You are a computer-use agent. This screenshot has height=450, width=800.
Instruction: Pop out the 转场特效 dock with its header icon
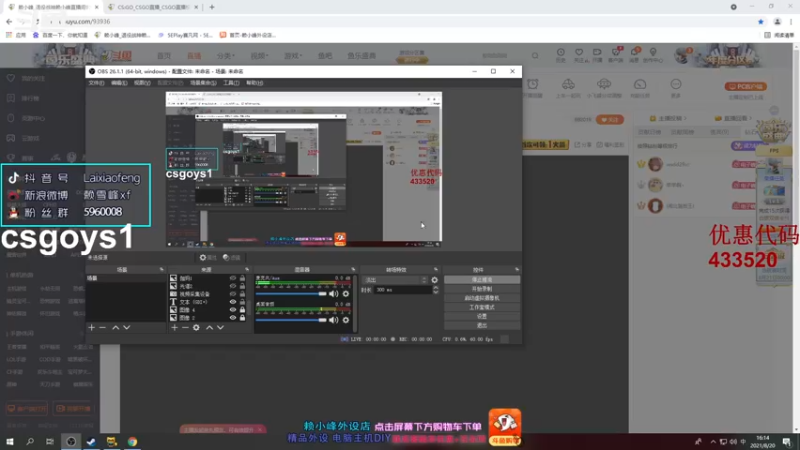click(x=436, y=269)
